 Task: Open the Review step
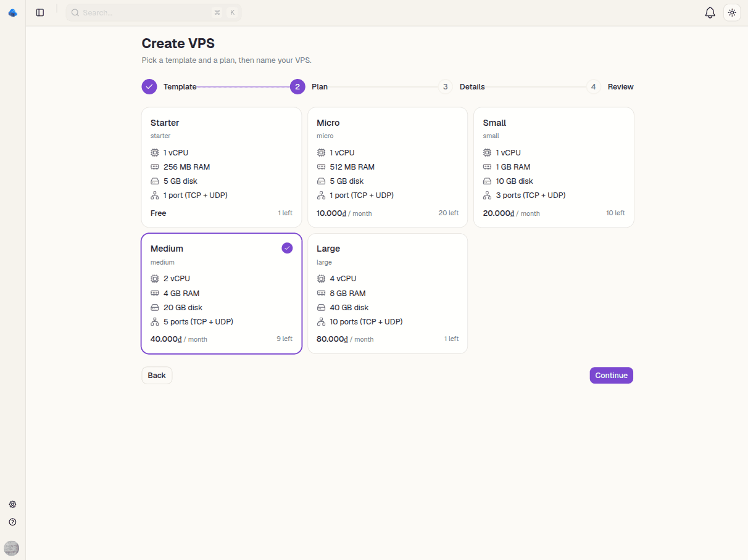(621, 87)
